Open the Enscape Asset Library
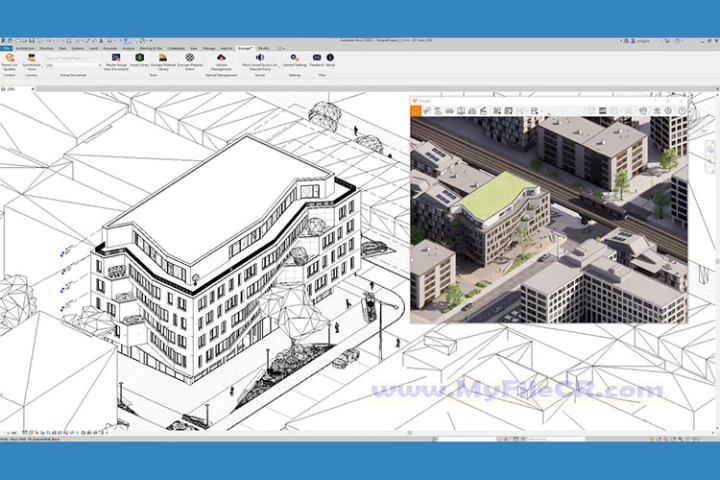 [x=140, y=58]
